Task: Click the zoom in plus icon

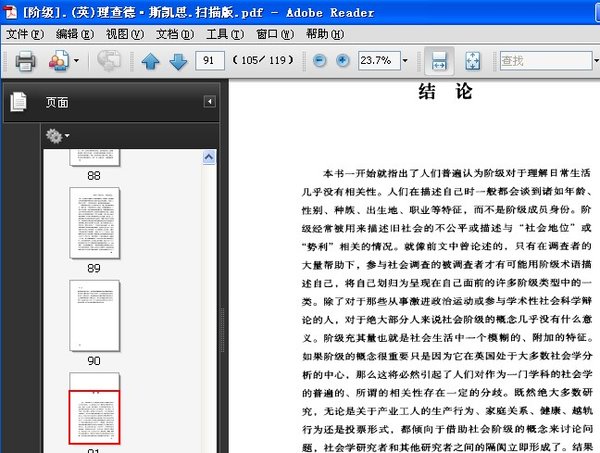Action: point(343,61)
